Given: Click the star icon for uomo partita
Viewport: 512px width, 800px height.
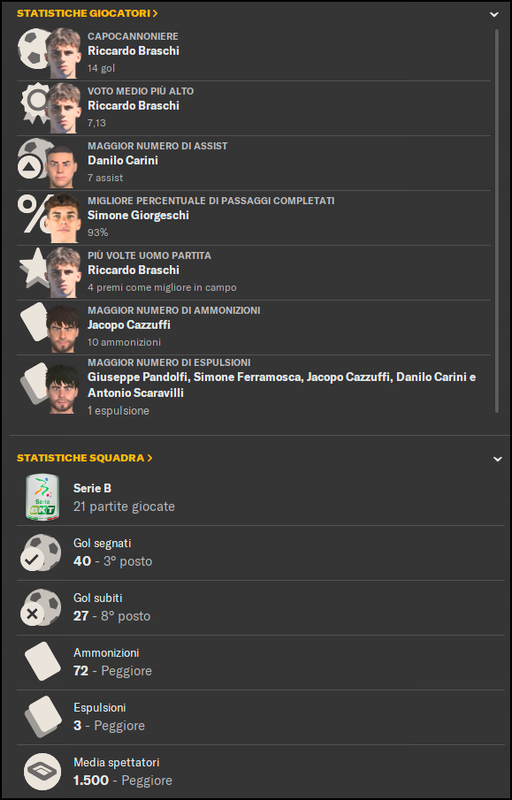Looking at the screenshot, I should [x=32, y=267].
